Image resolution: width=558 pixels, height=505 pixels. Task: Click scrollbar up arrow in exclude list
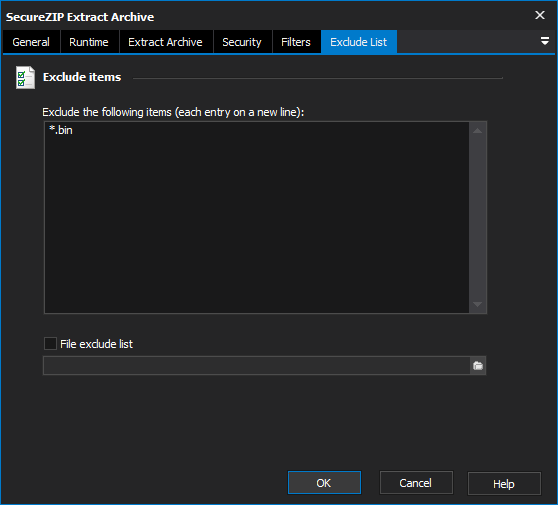[478, 131]
